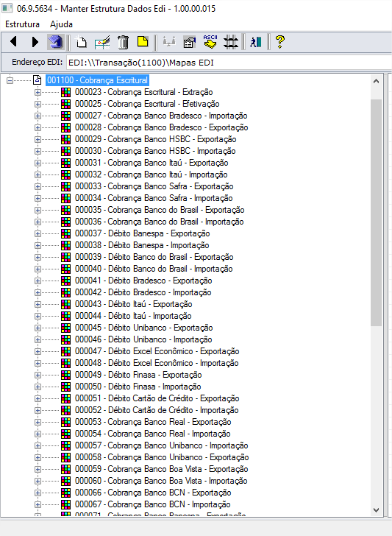Click the vertical scrollbar thumb

pos(376,212)
